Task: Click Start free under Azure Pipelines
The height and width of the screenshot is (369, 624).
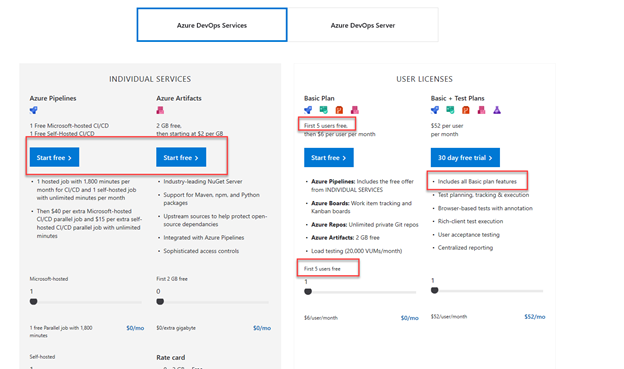Action: 54,157
